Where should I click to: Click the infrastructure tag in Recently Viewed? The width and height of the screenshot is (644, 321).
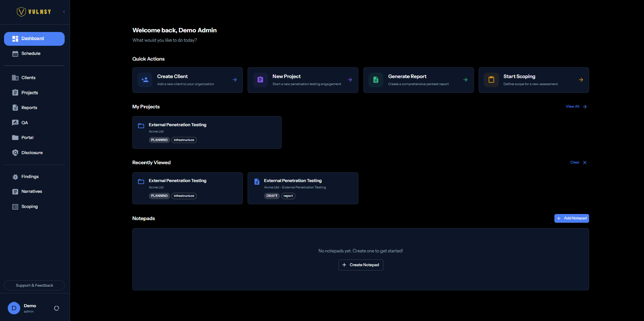point(184,196)
